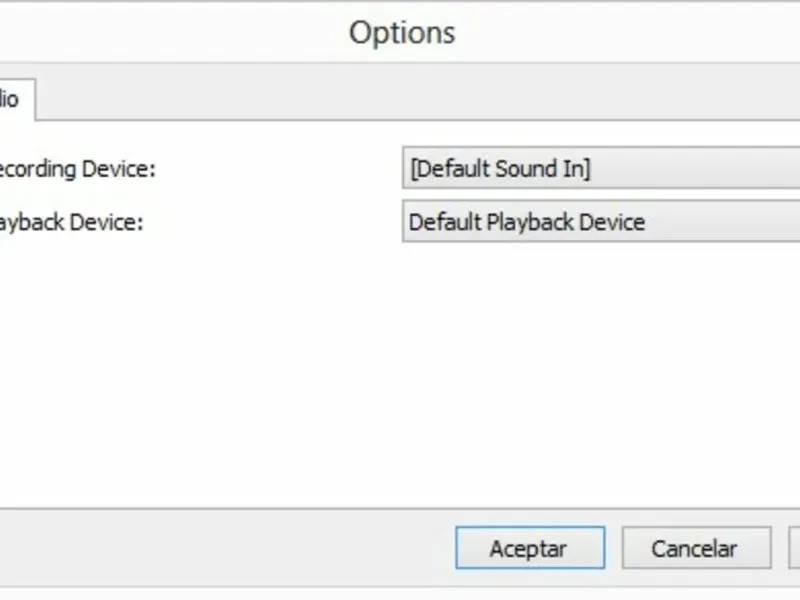
Task: Select the [Default Sound In] text
Action: (500, 169)
